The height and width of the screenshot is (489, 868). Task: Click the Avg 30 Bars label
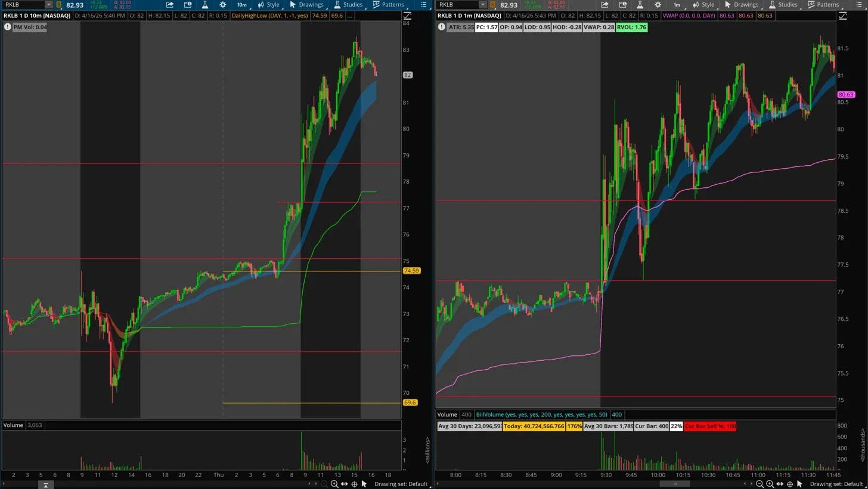click(608, 426)
